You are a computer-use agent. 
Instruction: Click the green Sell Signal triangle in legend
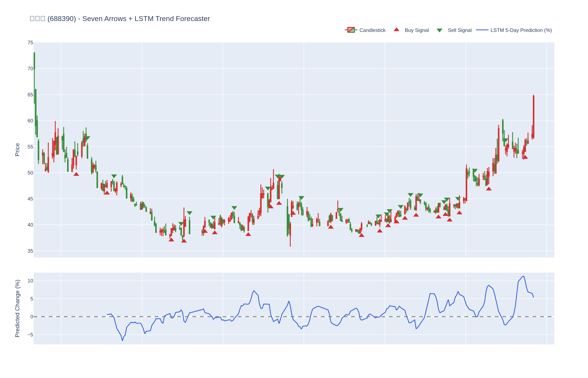[x=439, y=30]
